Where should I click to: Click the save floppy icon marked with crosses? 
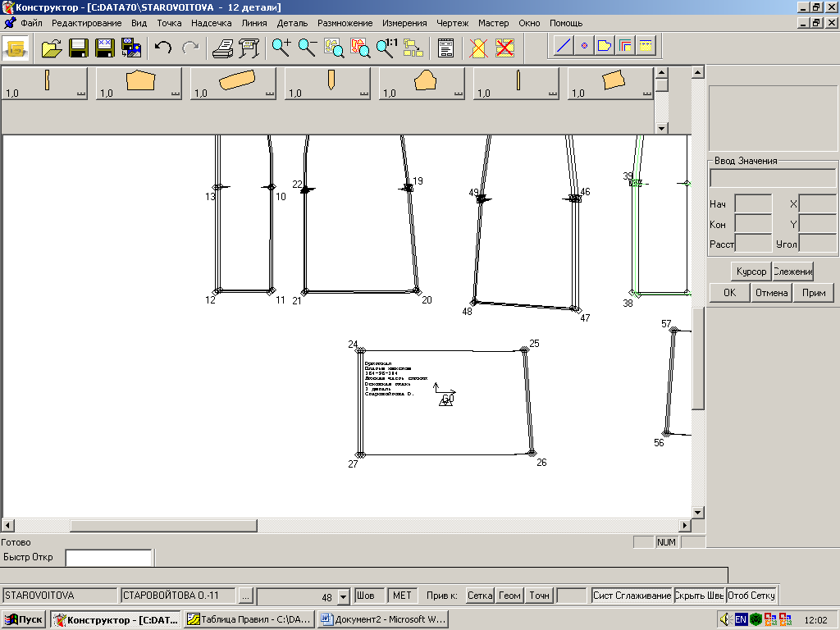(x=104, y=48)
